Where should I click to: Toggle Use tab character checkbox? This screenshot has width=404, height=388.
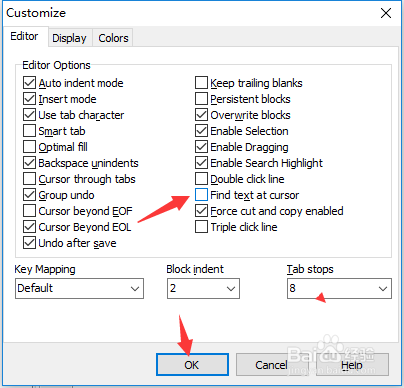click(29, 115)
